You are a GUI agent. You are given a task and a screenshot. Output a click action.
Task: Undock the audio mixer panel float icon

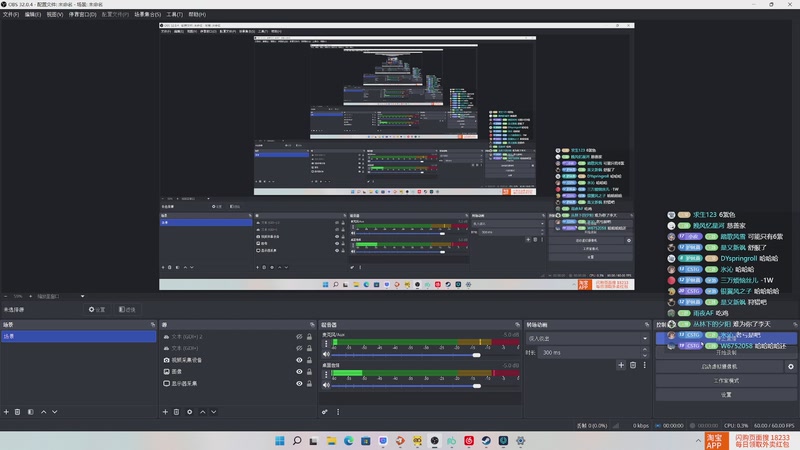point(517,324)
